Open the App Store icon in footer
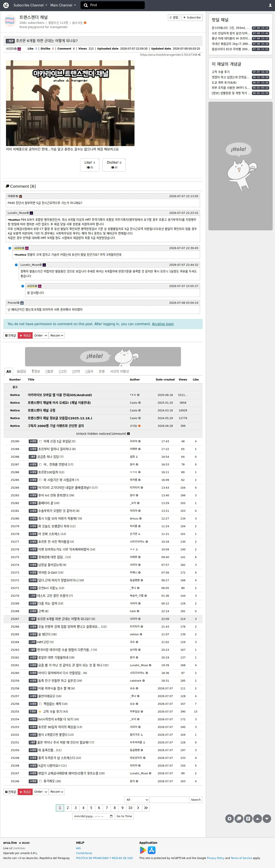 coord(152,850)
